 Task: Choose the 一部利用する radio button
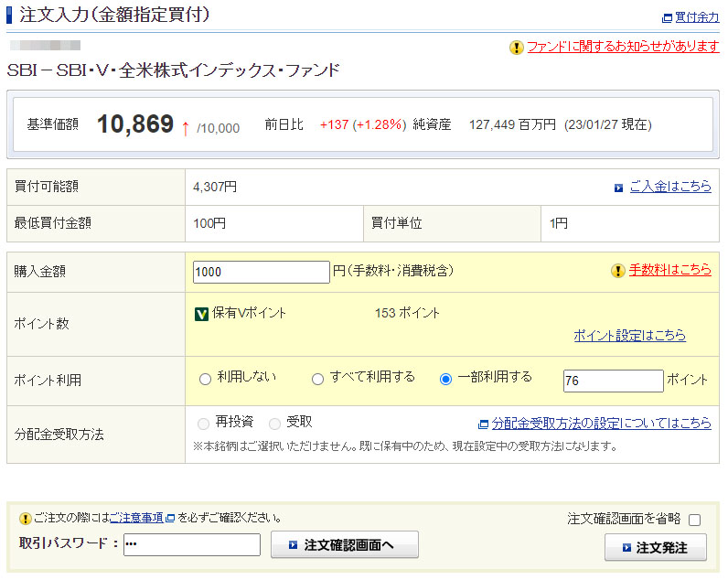tap(446, 379)
